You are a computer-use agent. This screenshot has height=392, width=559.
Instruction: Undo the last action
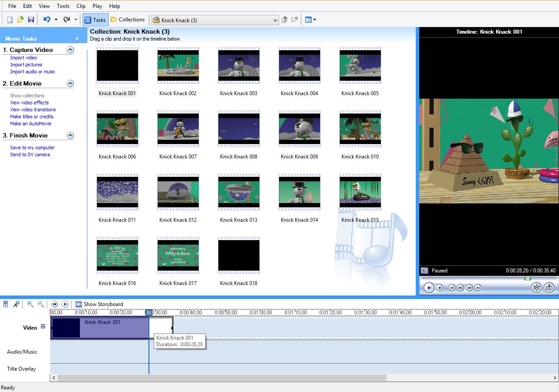pyautogui.click(x=47, y=20)
